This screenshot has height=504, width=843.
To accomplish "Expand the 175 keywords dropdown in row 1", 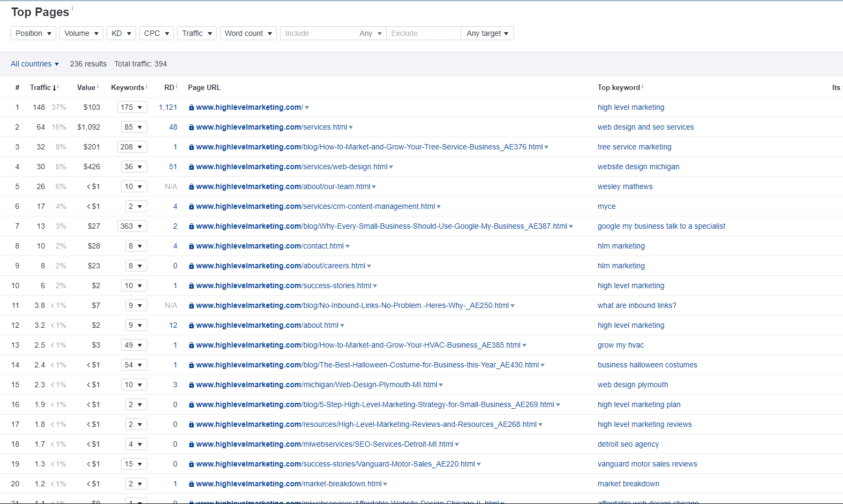I will [x=132, y=107].
